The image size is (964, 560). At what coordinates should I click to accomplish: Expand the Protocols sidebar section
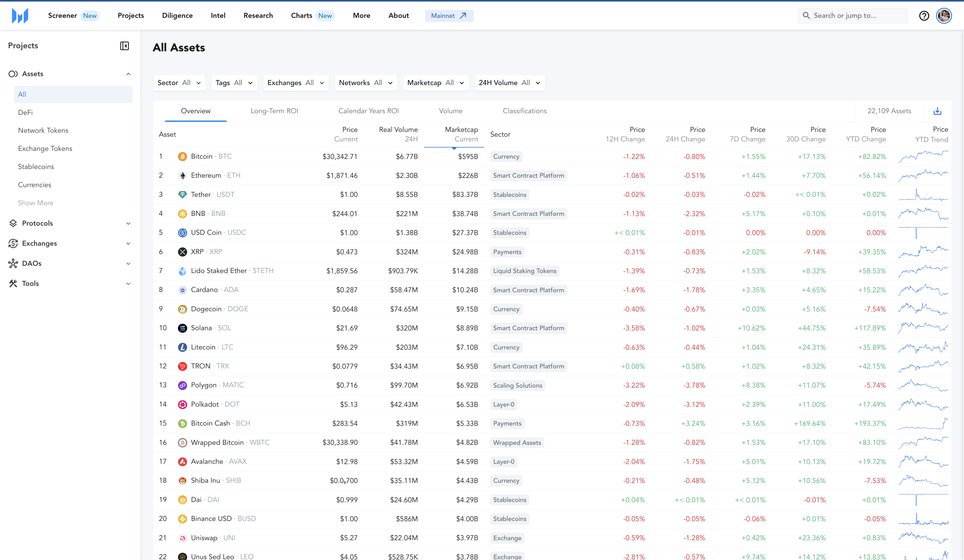tap(128, 223)
